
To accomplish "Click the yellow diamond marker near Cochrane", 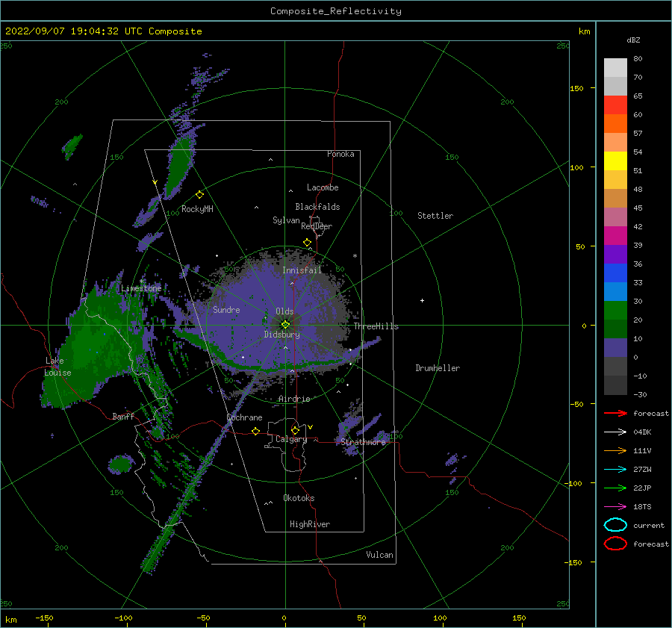I will [x=255, y=431].
